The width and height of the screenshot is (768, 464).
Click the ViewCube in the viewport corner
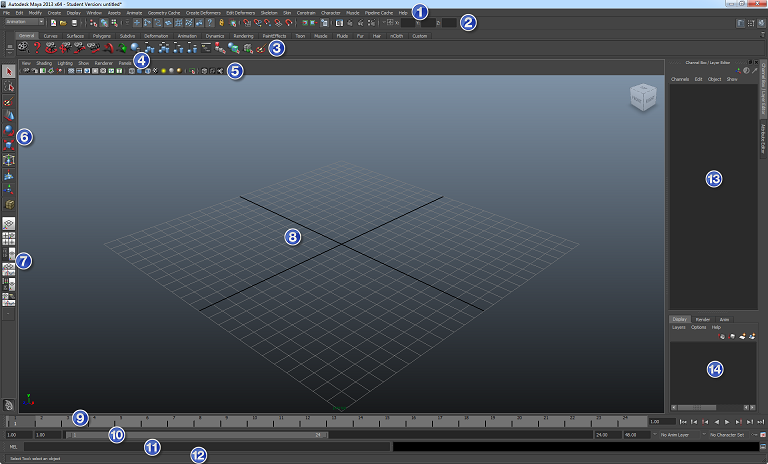pos(643,99)
